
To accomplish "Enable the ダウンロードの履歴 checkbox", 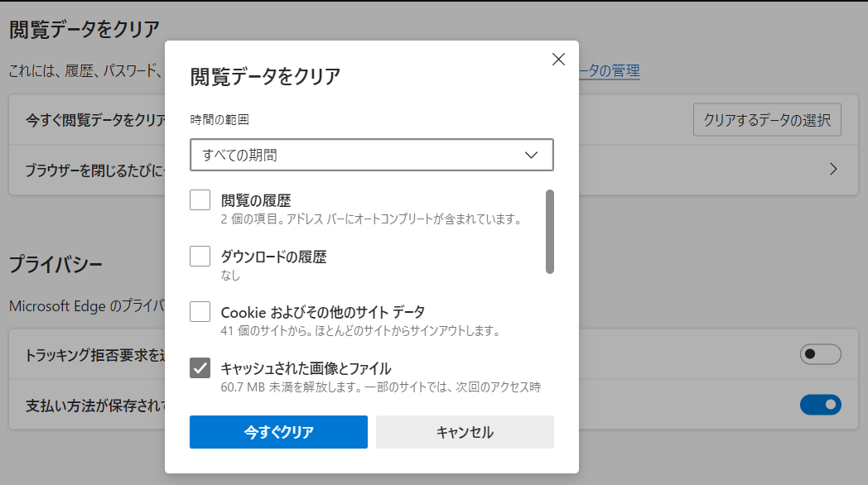I will [x=200, y=257].
